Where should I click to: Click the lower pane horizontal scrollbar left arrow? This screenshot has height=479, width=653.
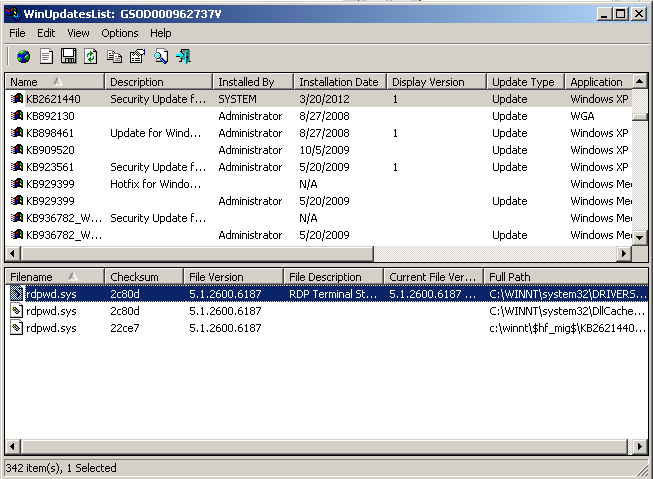pyautogui.click(x=13, y=447)
